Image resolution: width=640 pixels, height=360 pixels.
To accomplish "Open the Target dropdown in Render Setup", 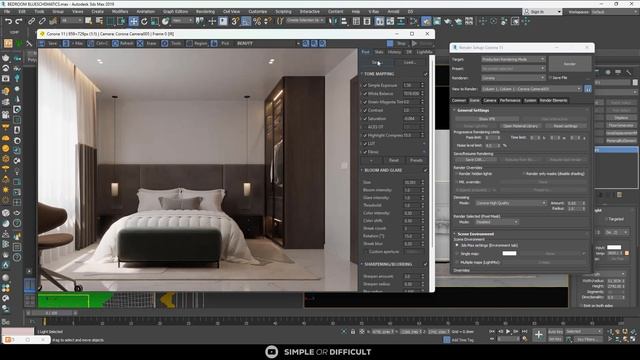I will [x=513, y=59].
